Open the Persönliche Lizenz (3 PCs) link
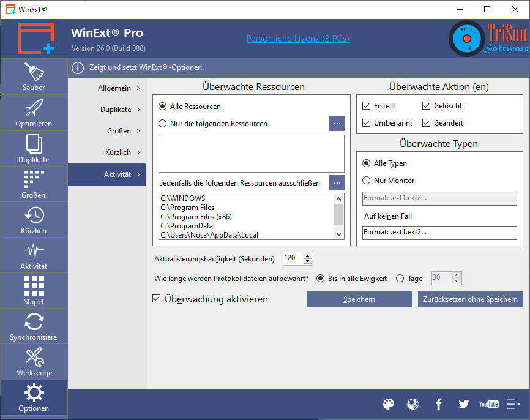The width and height of the screenshot is (530, 420). point(298,39)
